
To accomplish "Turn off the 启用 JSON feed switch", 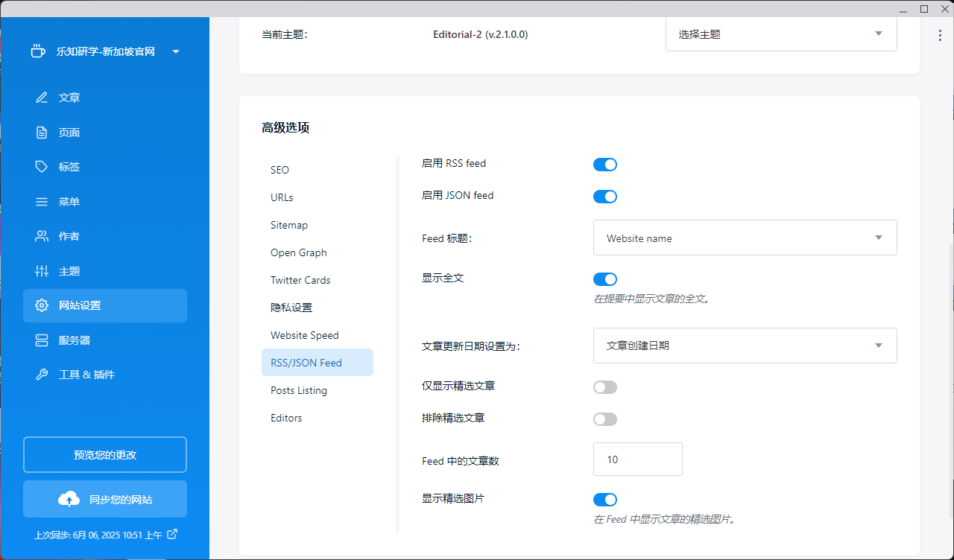I will tap(604, 197).
